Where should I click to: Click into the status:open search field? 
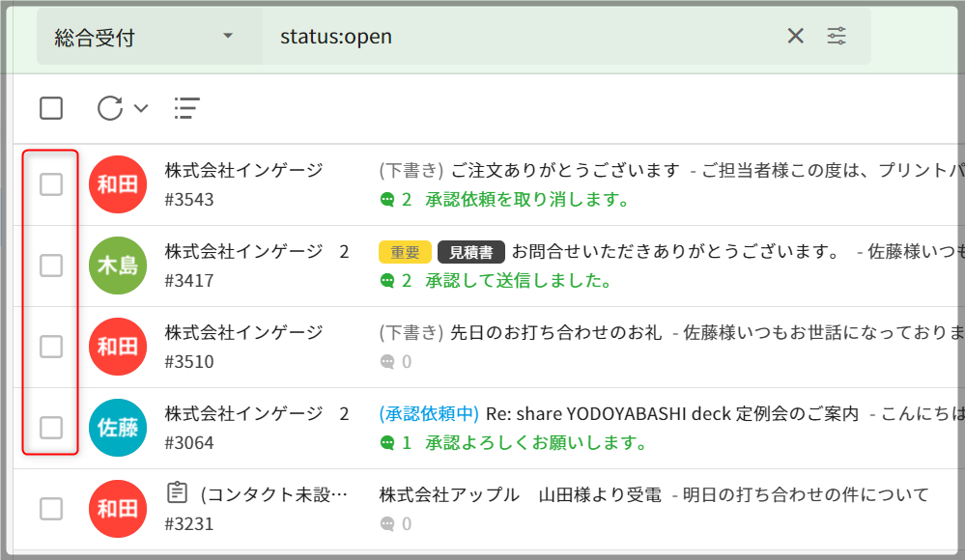[x=522, y=37]
